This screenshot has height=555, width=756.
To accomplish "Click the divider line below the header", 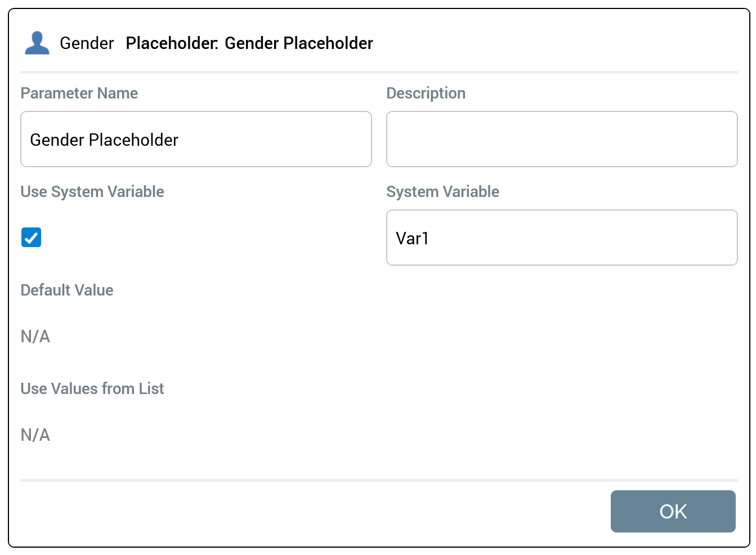I will pyautogui.click(x=379, y=73).
